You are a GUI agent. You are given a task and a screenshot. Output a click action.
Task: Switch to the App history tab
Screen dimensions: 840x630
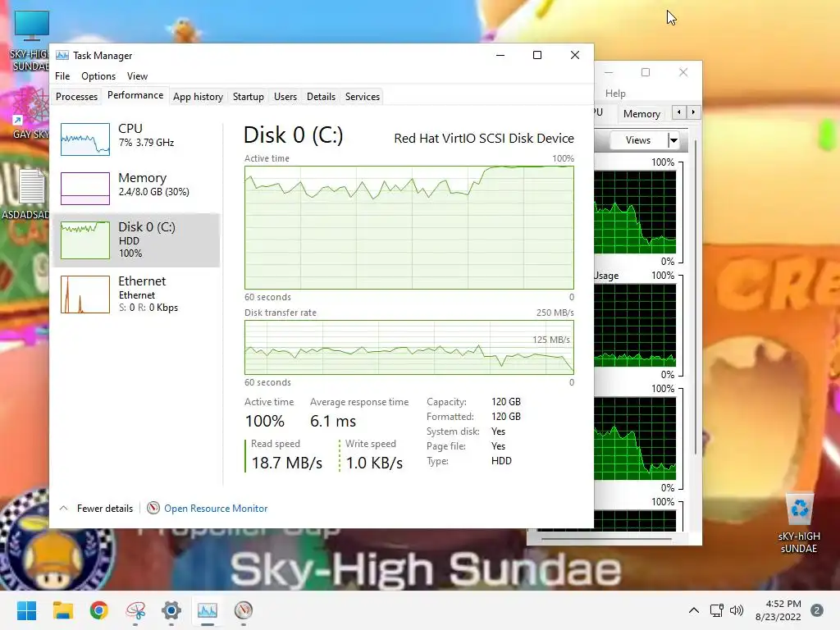tap(198, 97)
